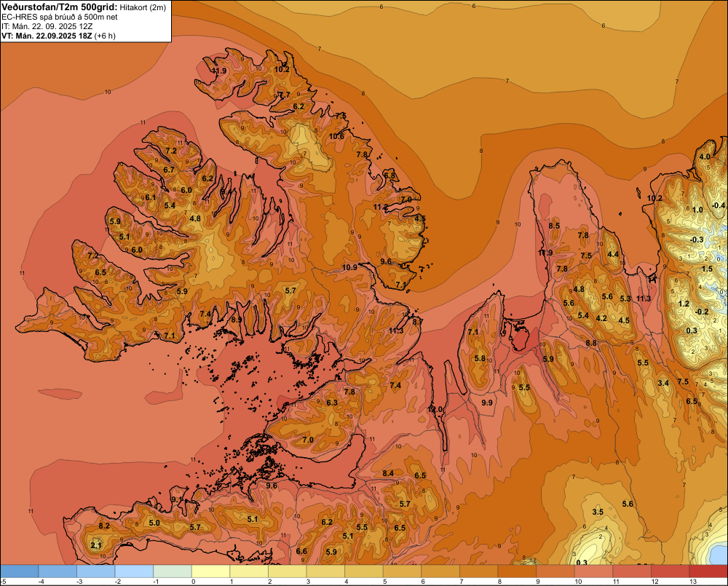Screen dimensions: 728x586
Task: Click the 1.5 temperature value
Action: pos(707,269)
